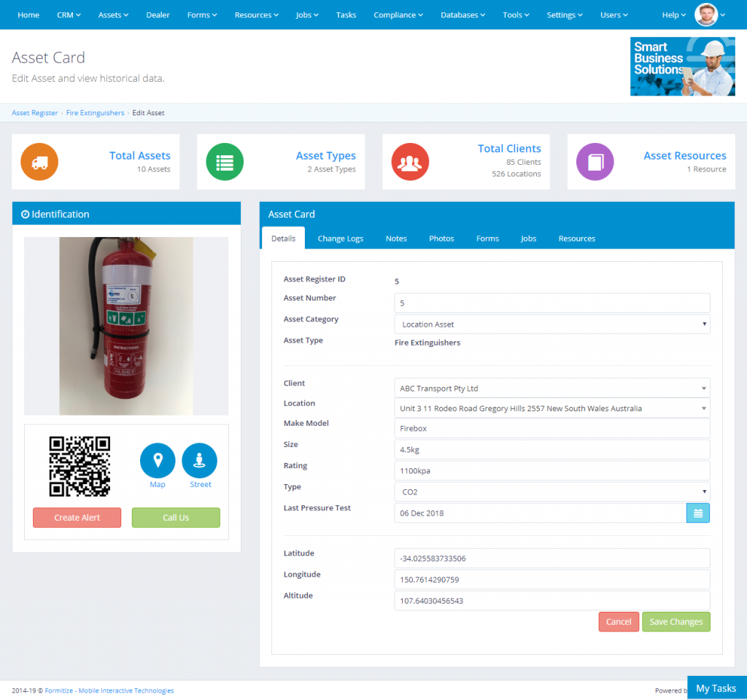Click the Map location pin icon
747x700 pixels.
tap(158, 461)
